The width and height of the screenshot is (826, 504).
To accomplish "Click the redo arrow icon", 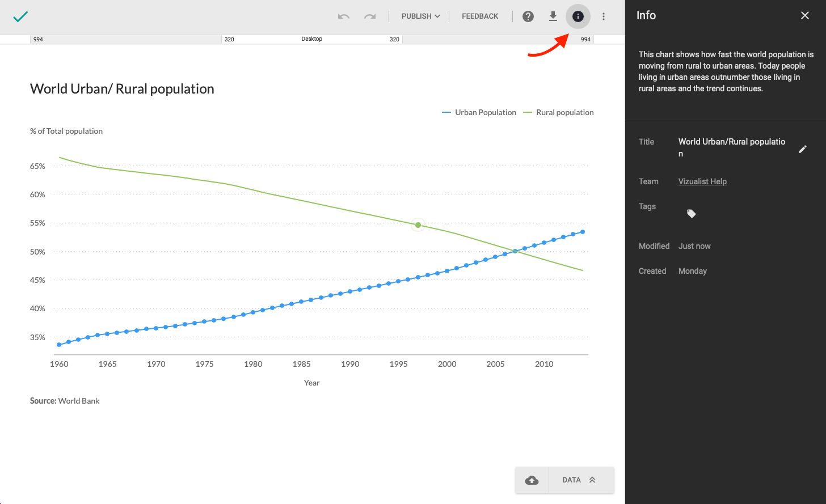I will coord(370,16).
